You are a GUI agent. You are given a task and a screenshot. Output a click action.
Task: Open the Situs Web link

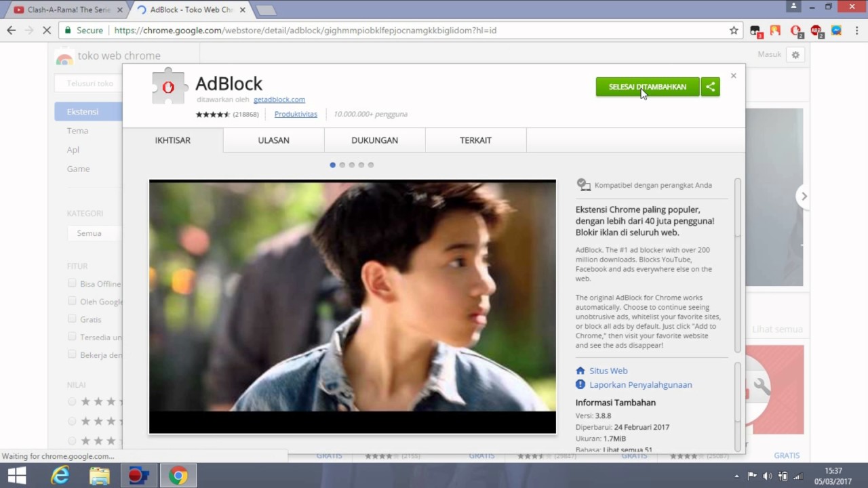click(x=608, y=371)
